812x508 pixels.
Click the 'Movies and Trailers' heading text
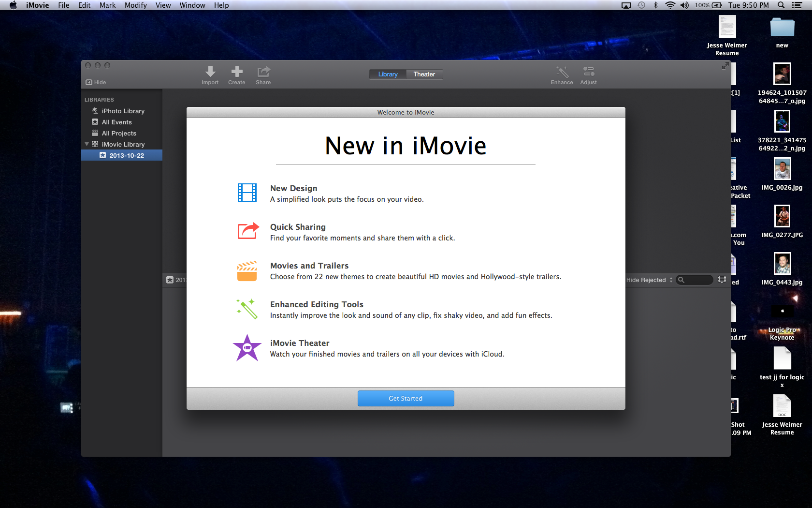tap(309, 266)
